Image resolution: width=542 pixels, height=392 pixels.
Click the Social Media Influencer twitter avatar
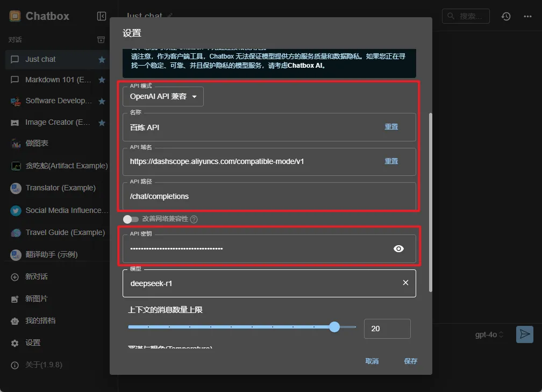coord(16,211)
